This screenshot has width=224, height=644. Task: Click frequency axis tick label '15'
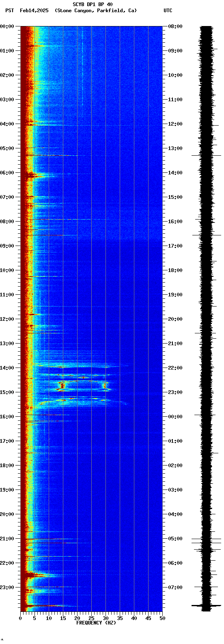[63, 618]
